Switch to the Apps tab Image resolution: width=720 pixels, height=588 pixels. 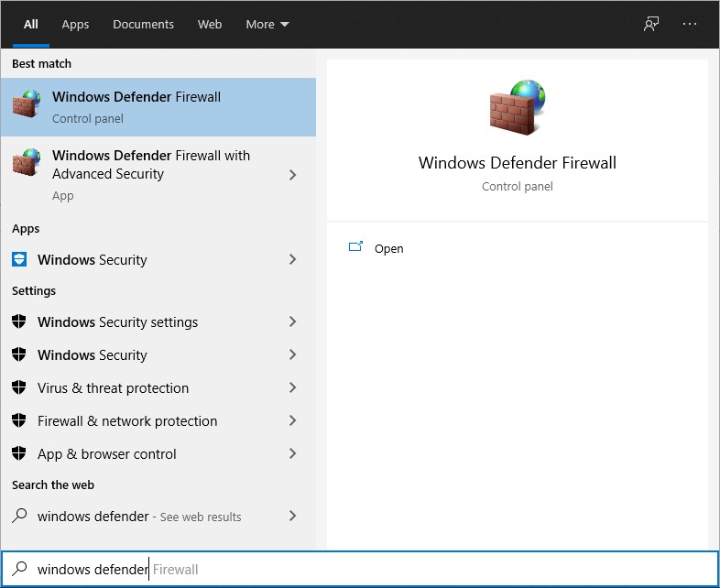pos(75,25)
